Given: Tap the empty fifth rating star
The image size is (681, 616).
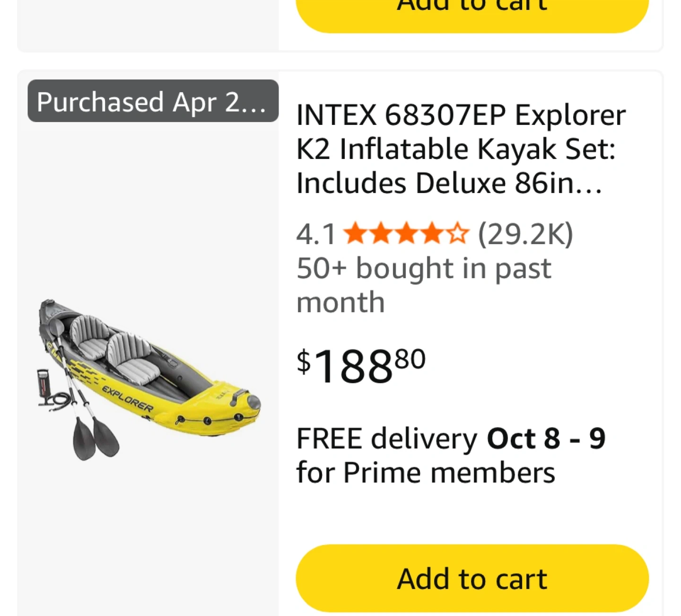Looking at the screenshot, I should (x=457, y=234).
